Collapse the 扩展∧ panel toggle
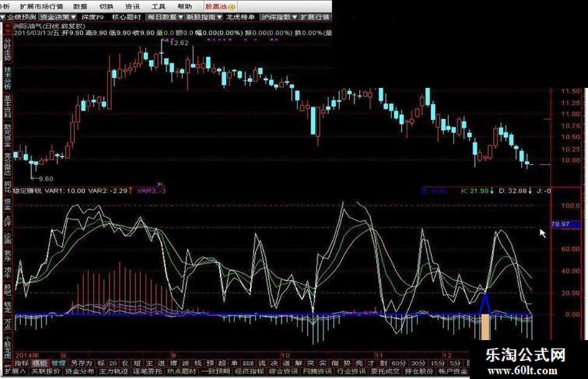Screen dimensions: 588x379 15,372
